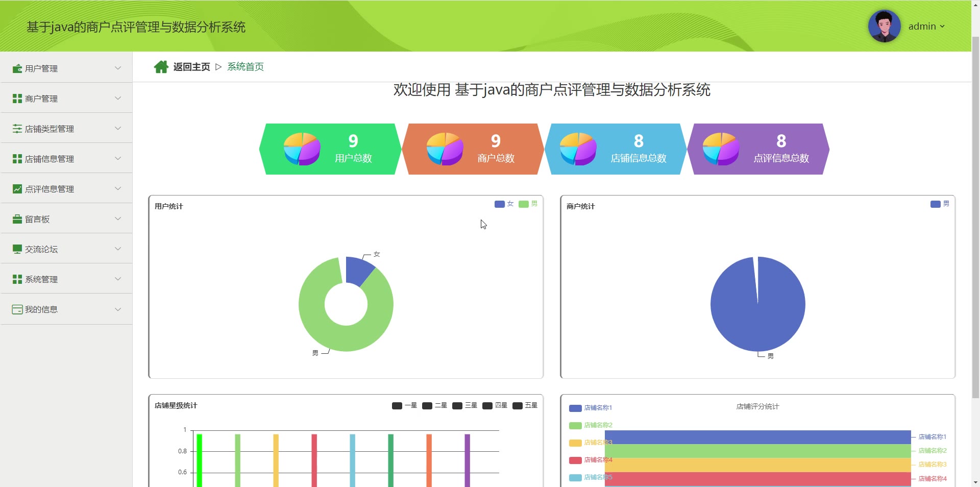Expand 系统管理 menu chevron
The width and height of the screenshot is (980, 487).
pos(118,279)
